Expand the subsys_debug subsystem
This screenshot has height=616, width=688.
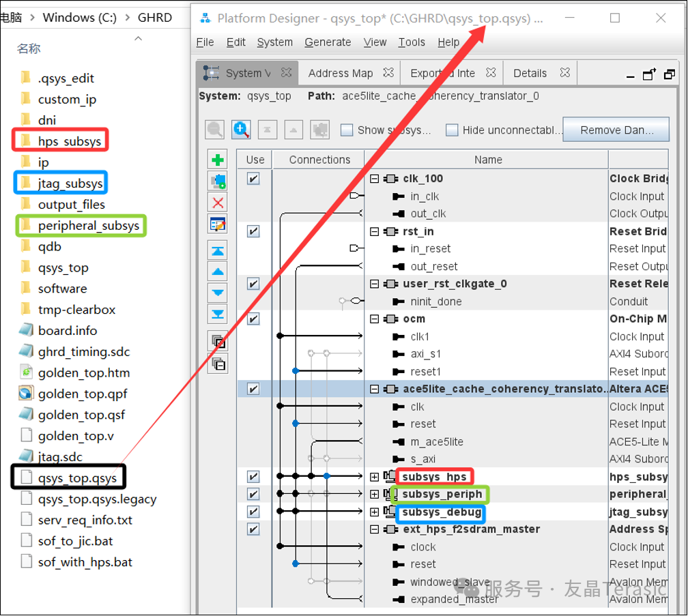point(374,512)
